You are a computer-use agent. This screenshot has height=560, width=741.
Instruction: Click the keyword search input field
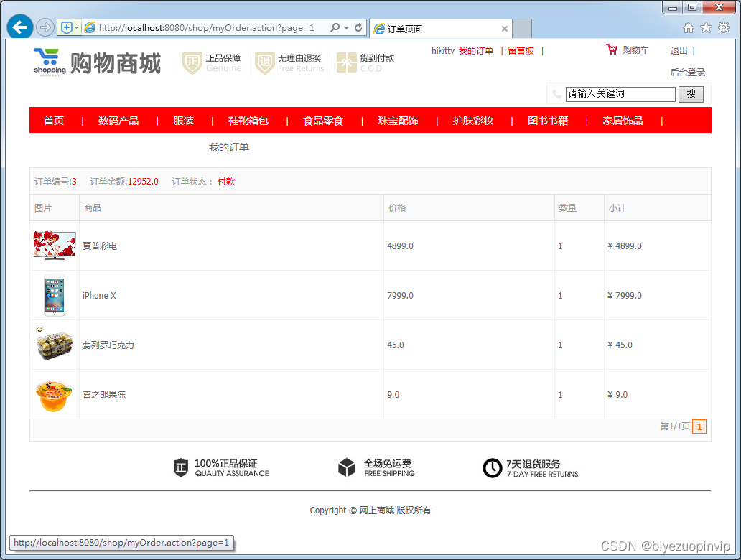(x=620, y=94)
